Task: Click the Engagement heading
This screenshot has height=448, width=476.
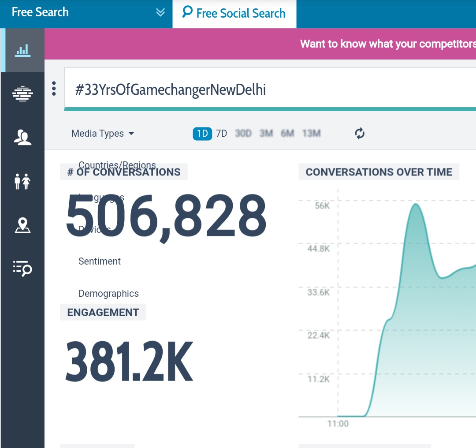Action: 103,312
